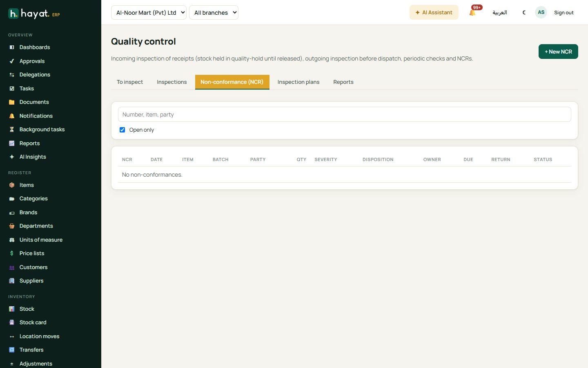Click the Hayat ERP logo
588x368 pixels.
pos(34,14)
